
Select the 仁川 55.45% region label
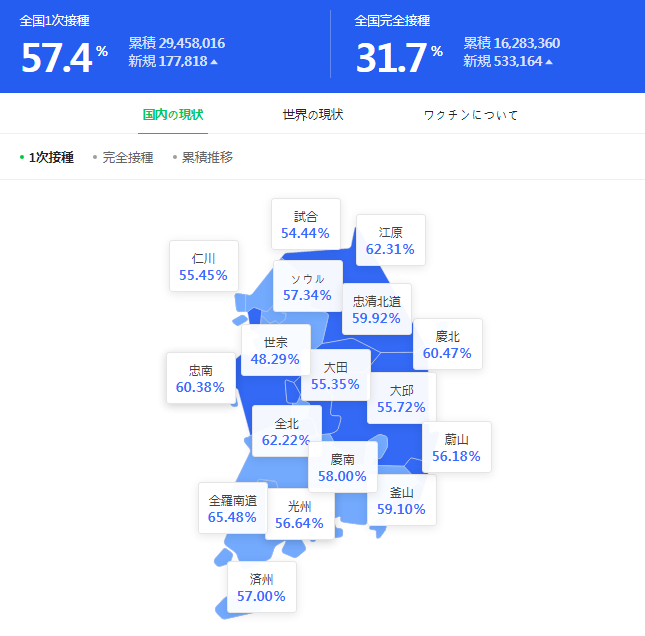[x=203, y=266]
